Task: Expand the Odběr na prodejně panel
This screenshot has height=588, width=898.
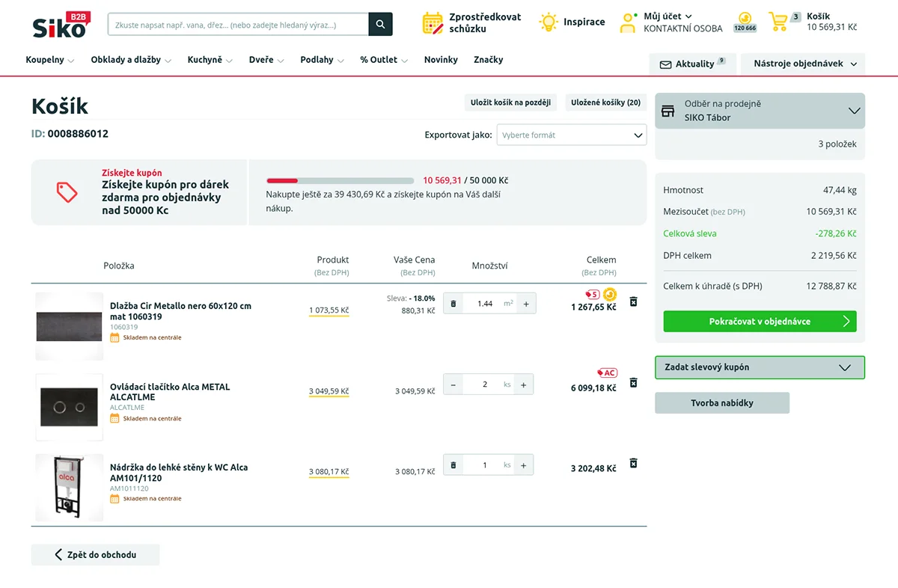Action: (760, 111)
